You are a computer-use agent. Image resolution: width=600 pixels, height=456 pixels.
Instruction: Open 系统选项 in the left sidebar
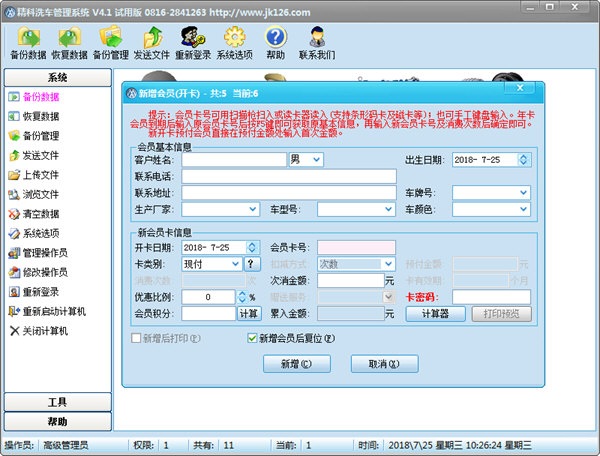point(34,233)
